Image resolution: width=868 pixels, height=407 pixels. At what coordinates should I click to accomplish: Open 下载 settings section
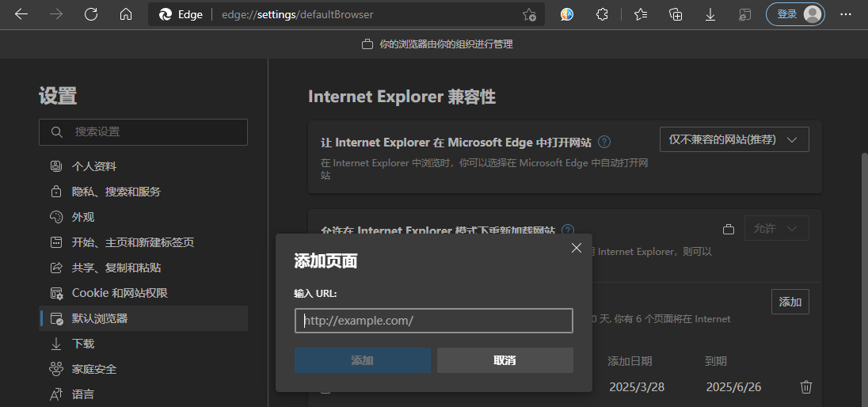[143, 344]
